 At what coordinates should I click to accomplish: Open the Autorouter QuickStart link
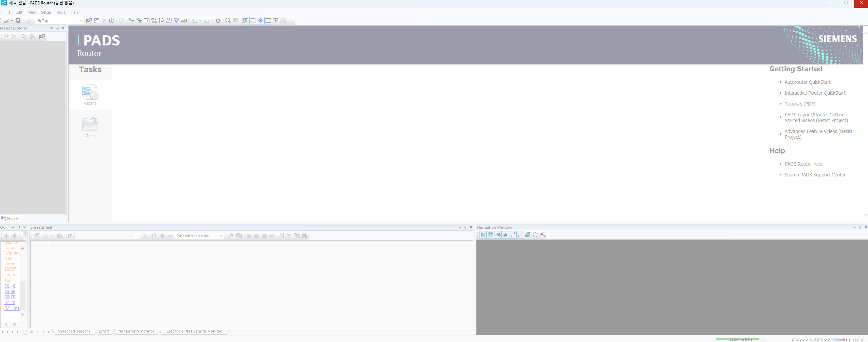[807, 82]
